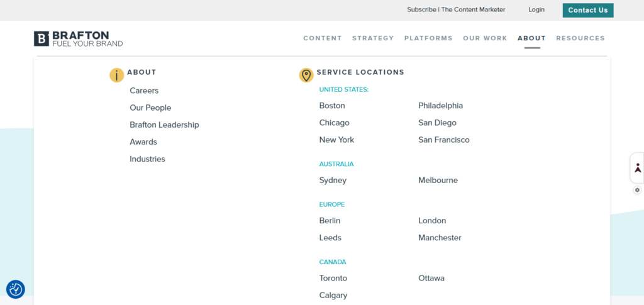Select the San Diego location
This screenshot has width=644, height=305.
[438, 123]
